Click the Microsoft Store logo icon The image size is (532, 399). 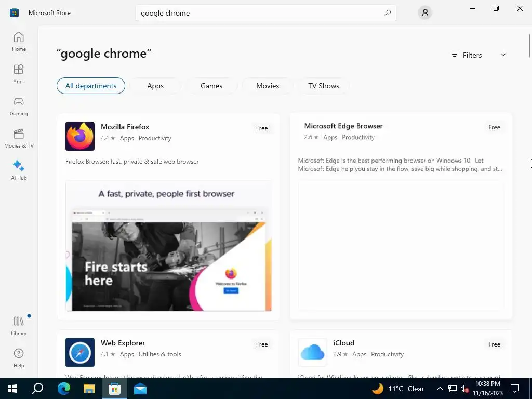point(14,13)
